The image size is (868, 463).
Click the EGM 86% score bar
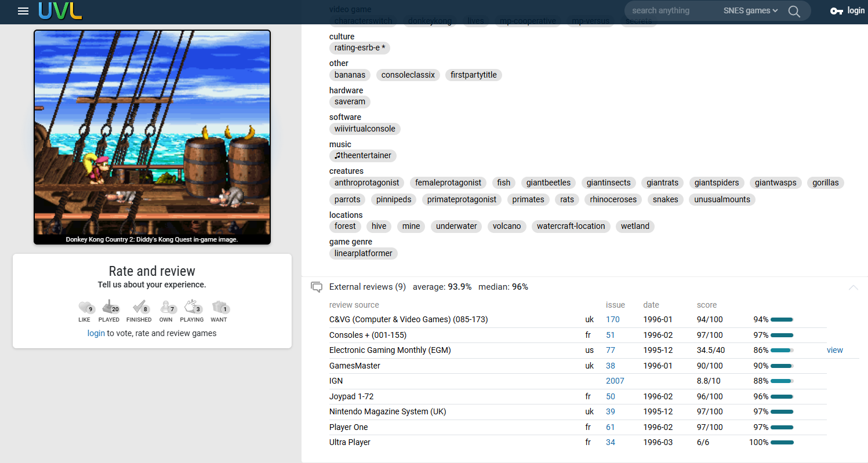click(782, 351)
